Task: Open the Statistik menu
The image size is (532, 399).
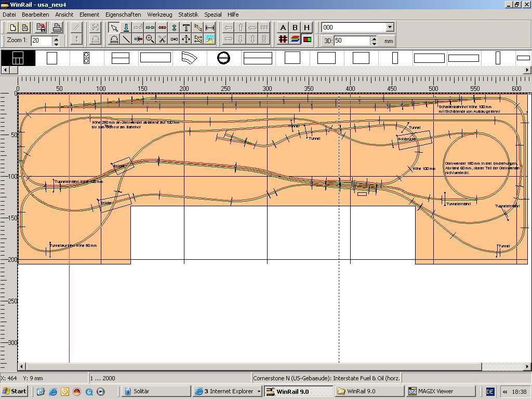Action: point(188,15)
